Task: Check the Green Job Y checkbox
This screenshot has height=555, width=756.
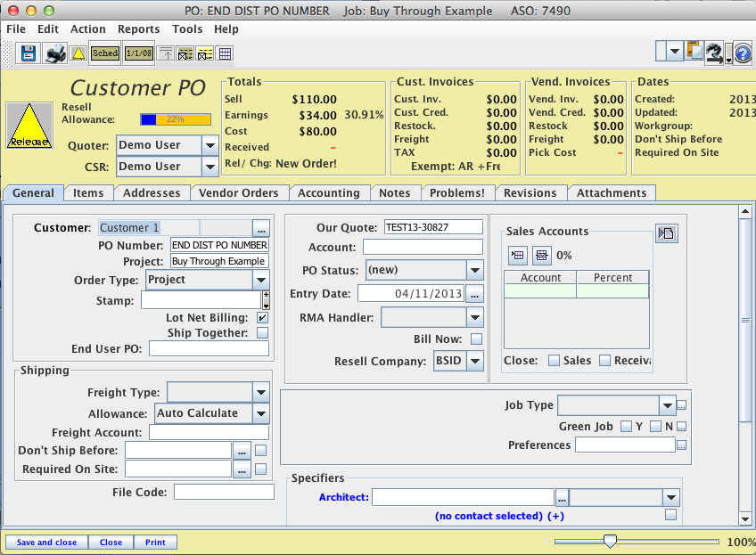Action: [x=626, y=427]
